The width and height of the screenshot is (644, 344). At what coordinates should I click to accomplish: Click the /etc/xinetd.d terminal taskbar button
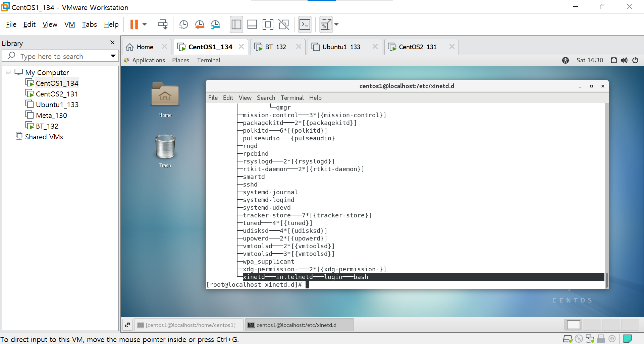click(x=299, y=325)
